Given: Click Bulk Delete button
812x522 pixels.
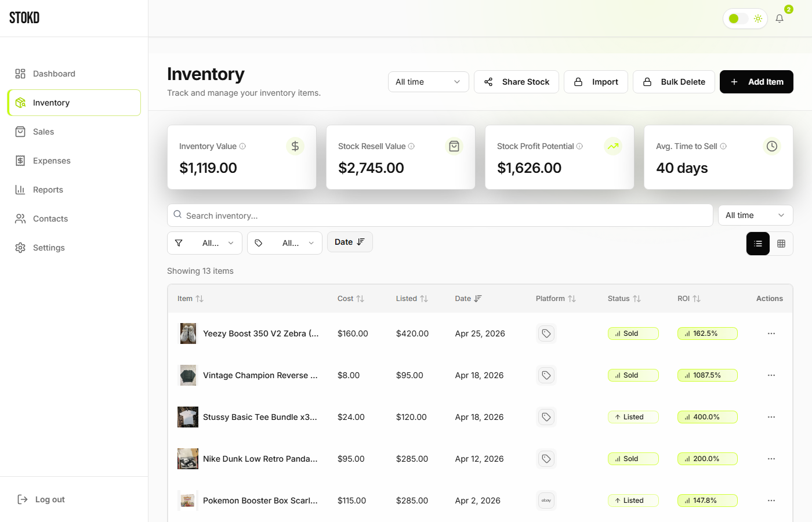Looking at the screenshot, I should pyautogui.click(x=674, y=82).
